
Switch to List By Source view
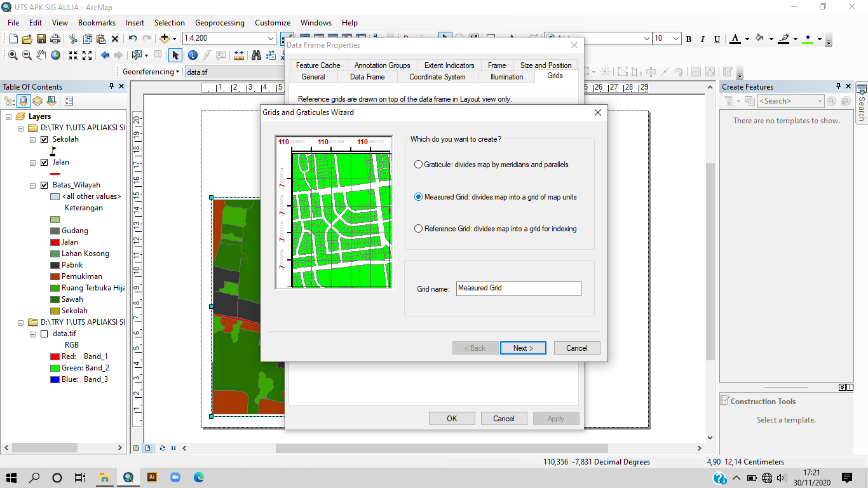pos(24,101)
